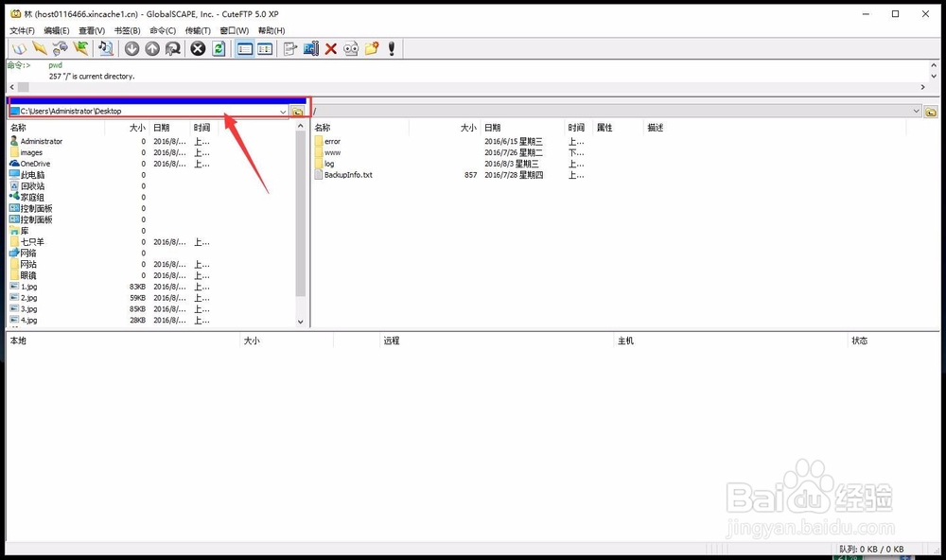Expand the local path dropdown arrow

(x=282, y=112)
